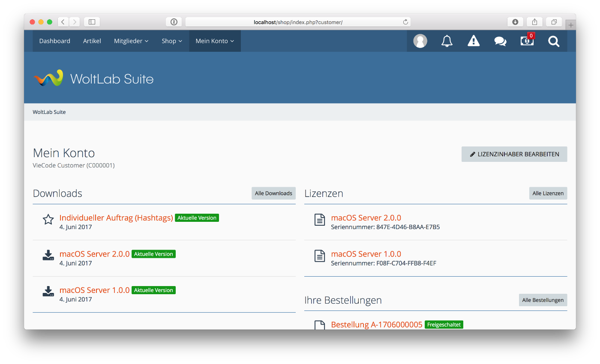Open the Artikel menu item

92,41
